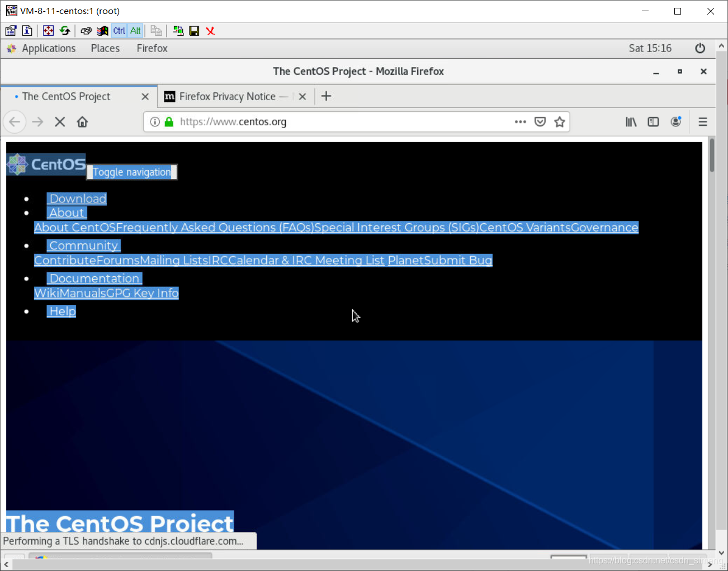Open GPG Key Info link
Image resolution: width=728 pixels, height=571 pixels.
tap(143, 294)
